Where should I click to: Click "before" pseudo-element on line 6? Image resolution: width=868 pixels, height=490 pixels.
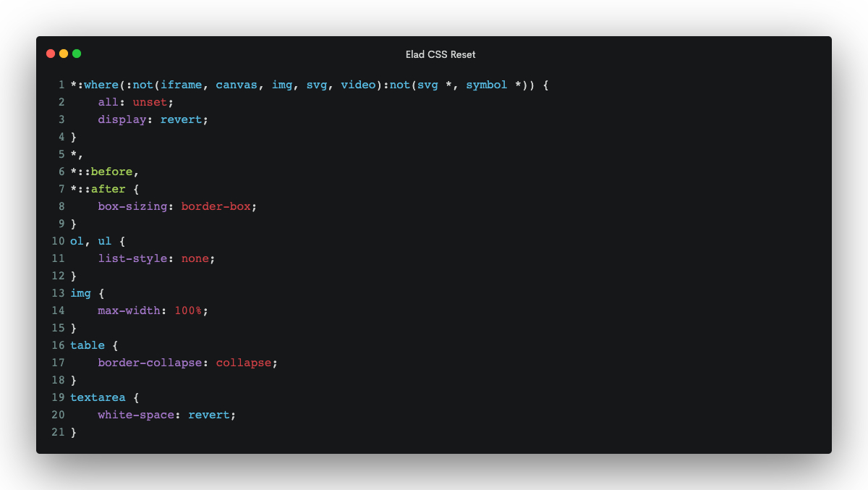[x=112, y=172]
